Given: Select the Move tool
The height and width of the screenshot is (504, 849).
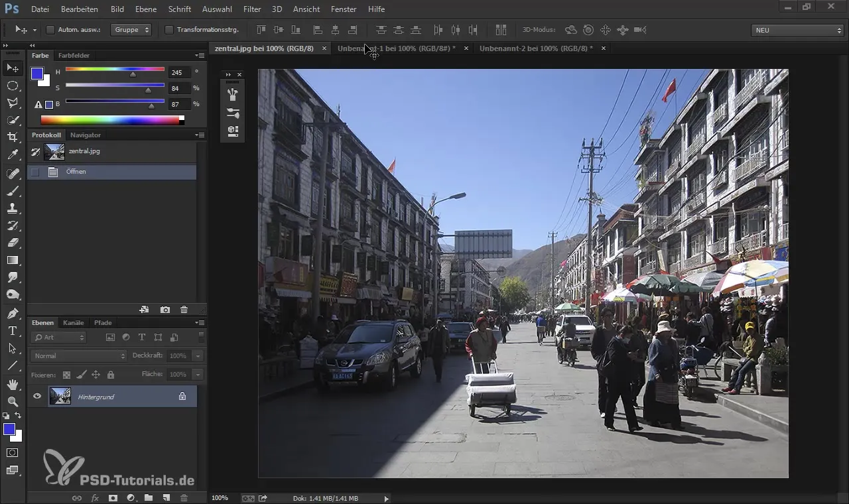Looking at the screenshot, I should coord(13,68).
